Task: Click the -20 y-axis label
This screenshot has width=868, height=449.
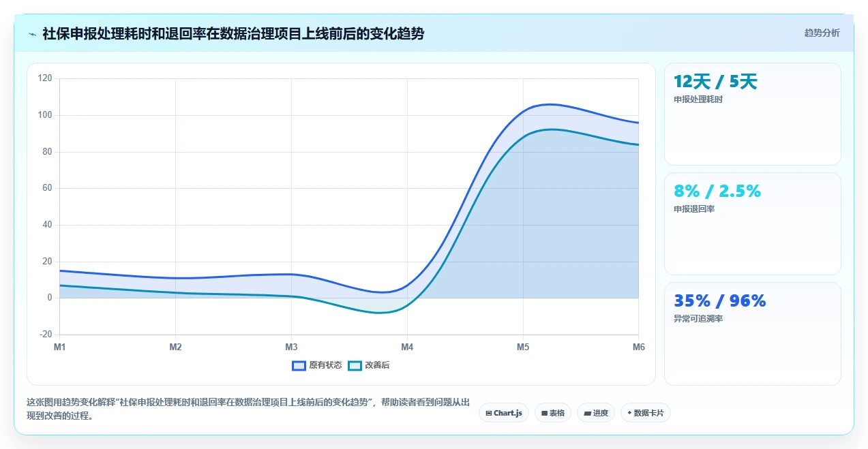Action: 46,335
